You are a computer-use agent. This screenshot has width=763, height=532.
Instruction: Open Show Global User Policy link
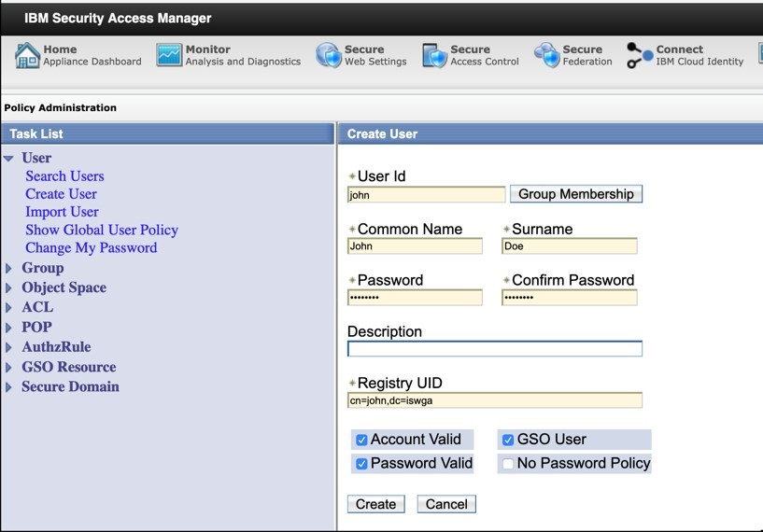(x=102, y=230)
